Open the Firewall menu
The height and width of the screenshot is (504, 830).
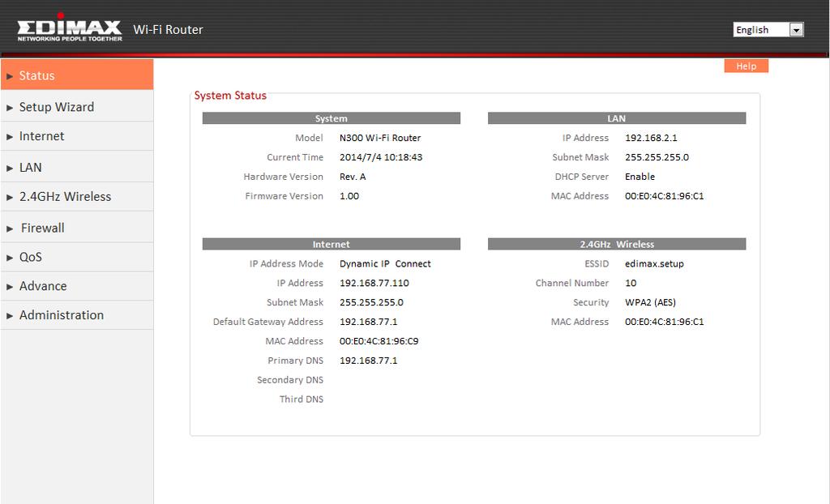tap(77, 228)
